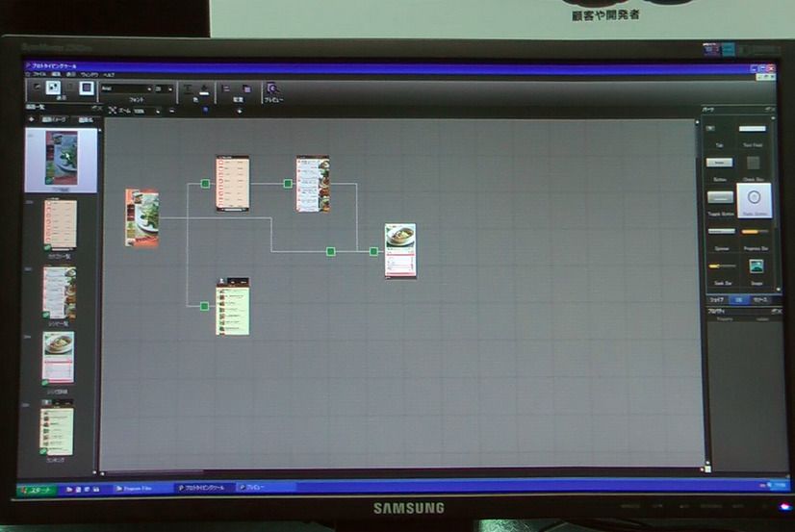Select the first small display mode icon
This screenshot has height=532, width=795.
[37, 88]
